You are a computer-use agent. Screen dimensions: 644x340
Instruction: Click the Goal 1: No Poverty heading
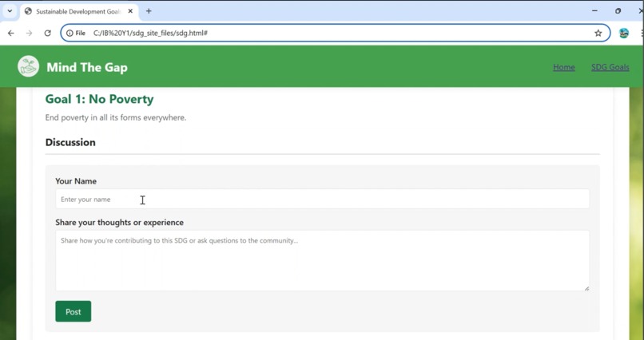99,99
